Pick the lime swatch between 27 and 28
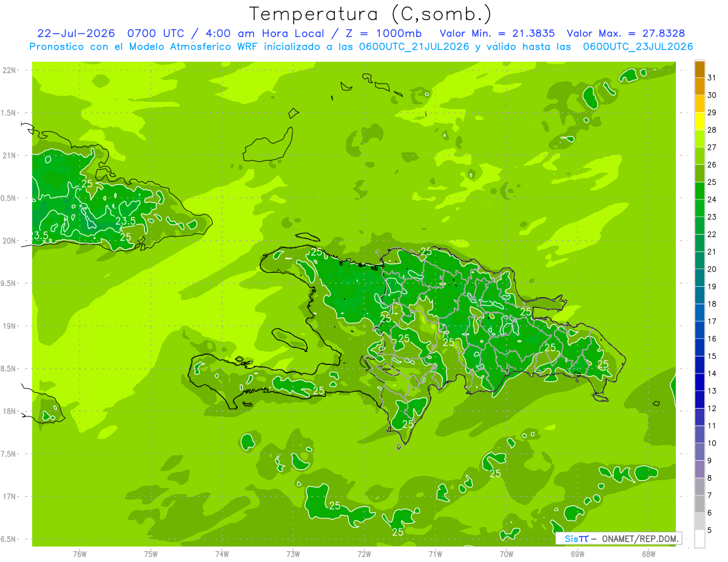This screenshot has width=728, height=562. pos(699,139)
